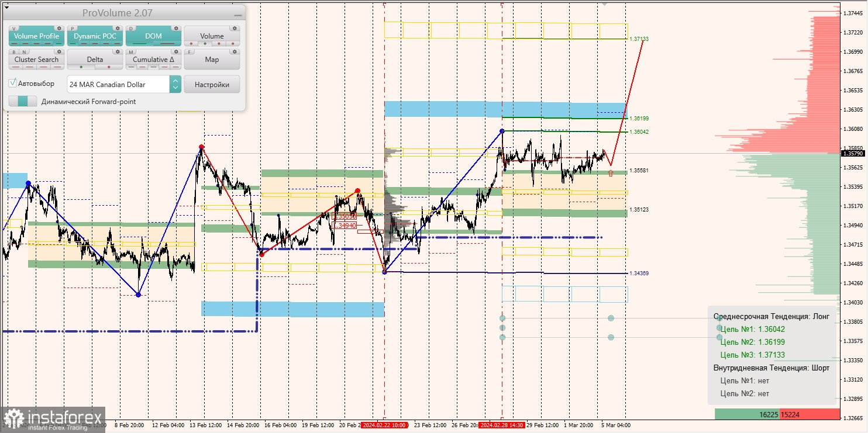868x433 pixels.
Task: Click Цель №1: 1.36042 text
Action: 752,330
